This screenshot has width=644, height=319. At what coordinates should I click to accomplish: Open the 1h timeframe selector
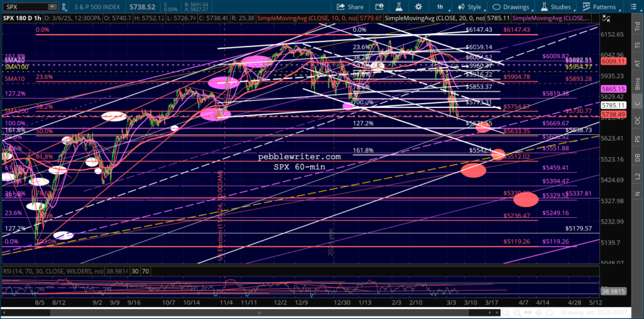(x=441, y=7)
